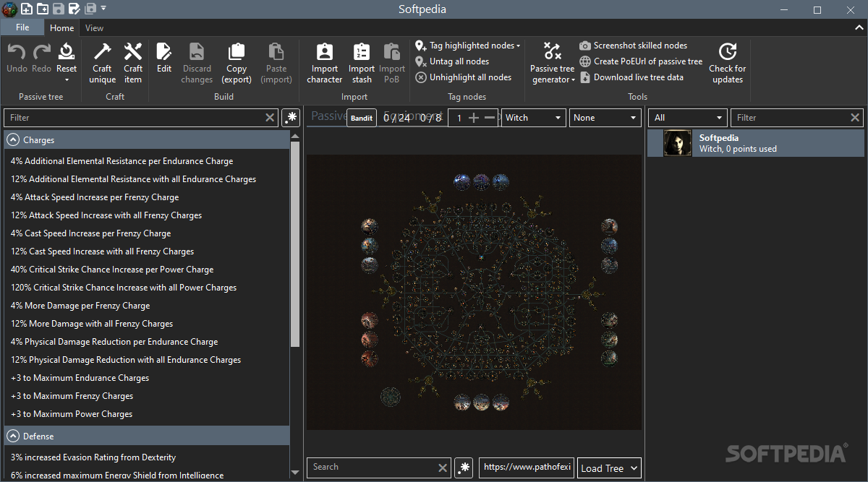Click Create PoEUrl of passive tree

click(642, 61)
